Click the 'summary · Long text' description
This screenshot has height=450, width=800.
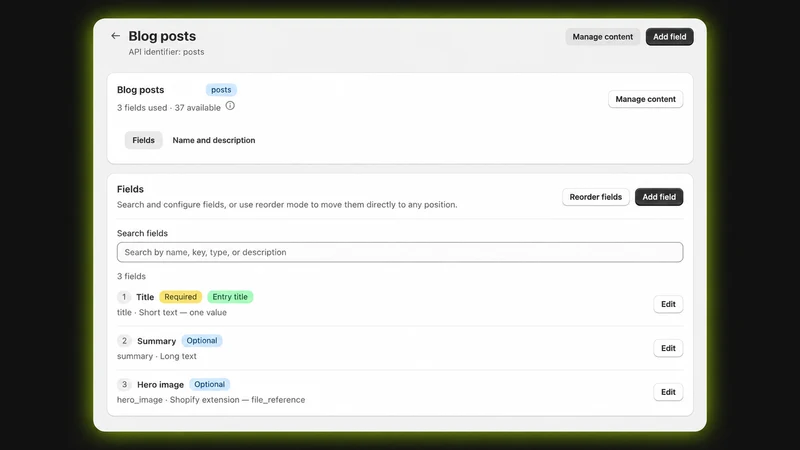(x=157, y=356)
